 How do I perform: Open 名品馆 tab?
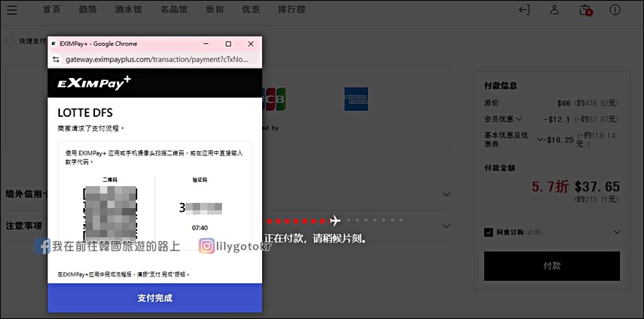(x=174, y=9)
